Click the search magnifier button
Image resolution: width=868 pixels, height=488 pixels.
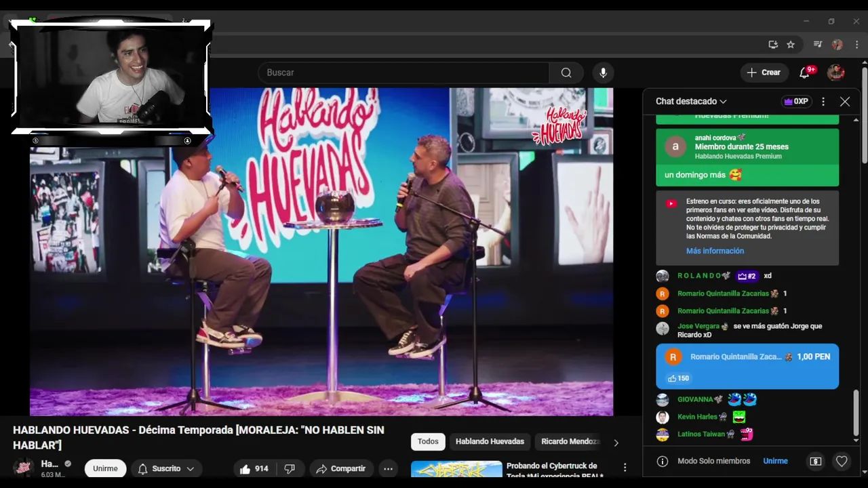pos(566,73)
